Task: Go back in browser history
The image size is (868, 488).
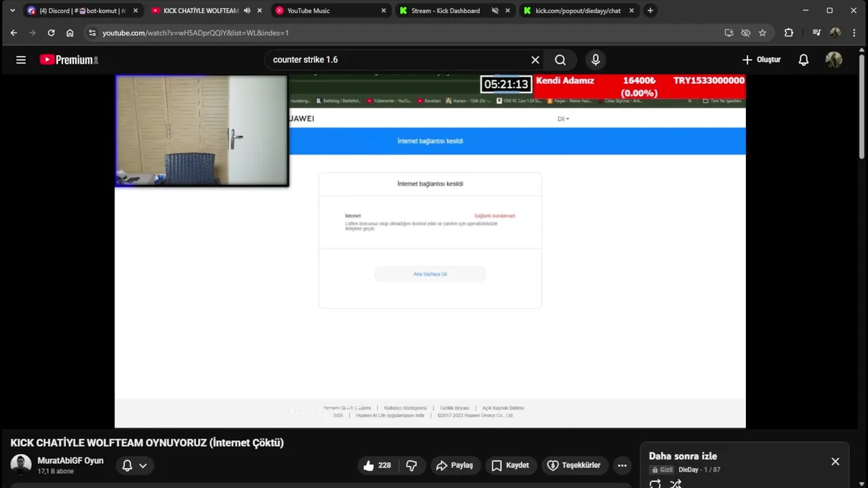Action: [x=14, y=33]
